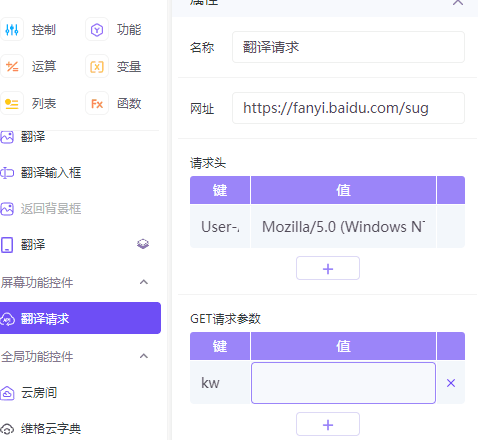The height and width of the screenshot is (440, 478).
Task: Add a new request header row
Action: [x=328, y=268]
